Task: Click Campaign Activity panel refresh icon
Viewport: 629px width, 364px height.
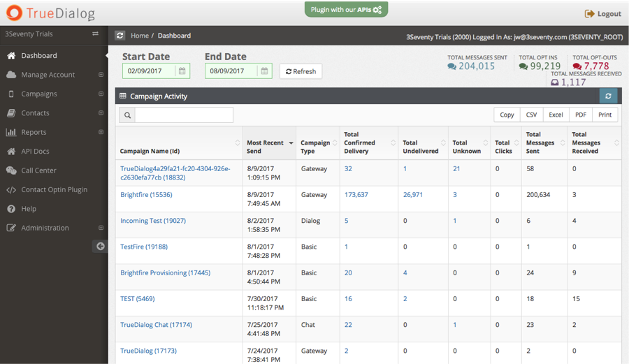Action: (x=608, y=96)
